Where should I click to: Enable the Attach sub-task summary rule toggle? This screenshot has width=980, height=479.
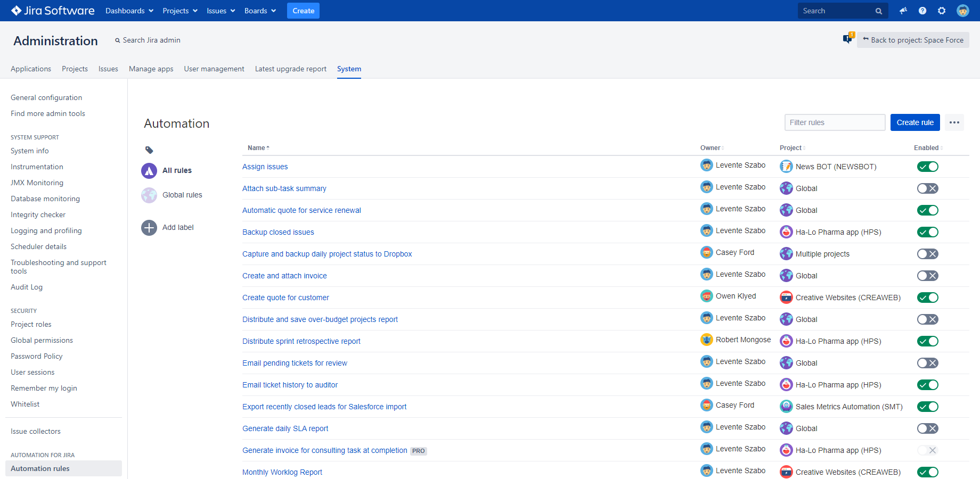927,188
